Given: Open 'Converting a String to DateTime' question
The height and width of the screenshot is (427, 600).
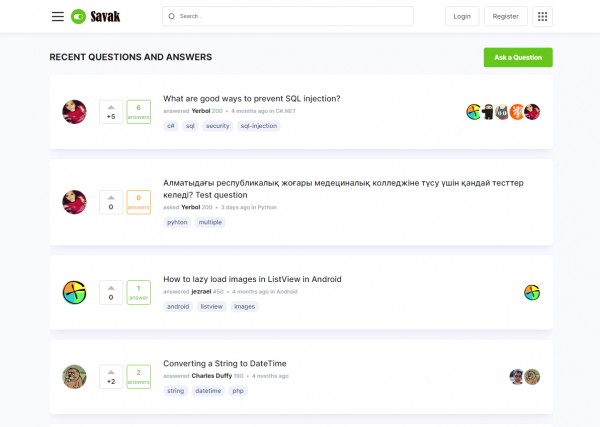Looking at the screenshot, I should [225, 363].
